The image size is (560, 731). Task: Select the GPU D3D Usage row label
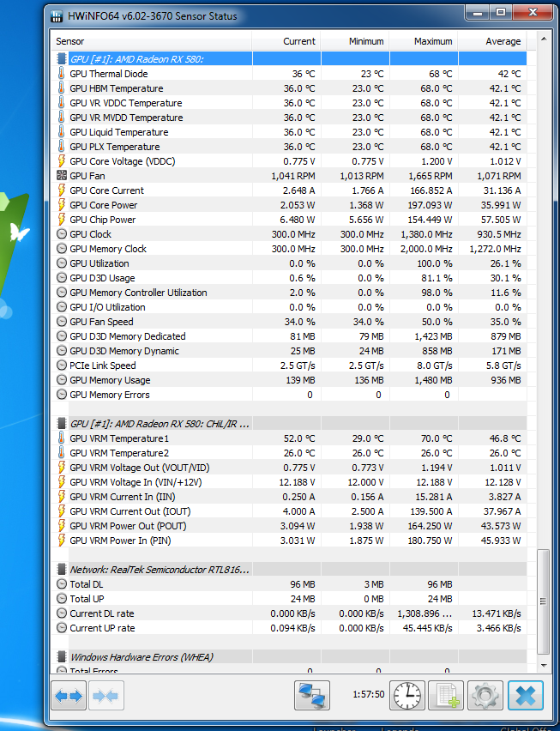click(102, 278)
